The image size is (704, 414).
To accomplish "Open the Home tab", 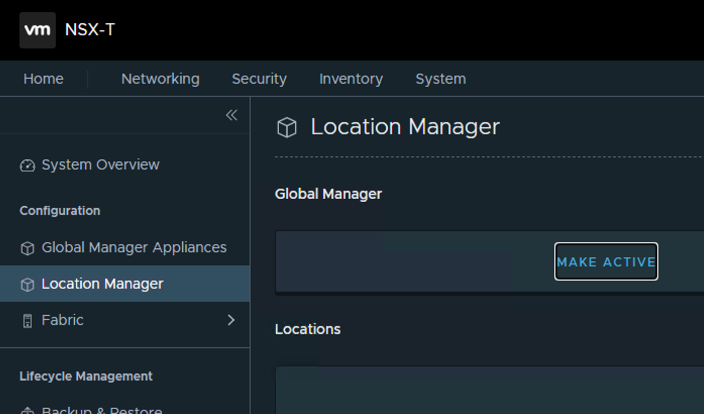I will [x=44, y=79].
